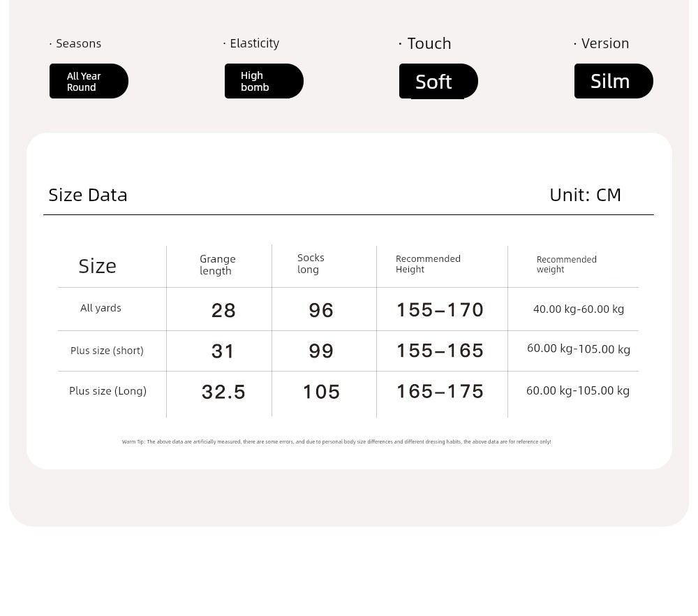Click the Elasticity label
The width and height of the screenshot is (698, 616).
(x=254, y=43)
